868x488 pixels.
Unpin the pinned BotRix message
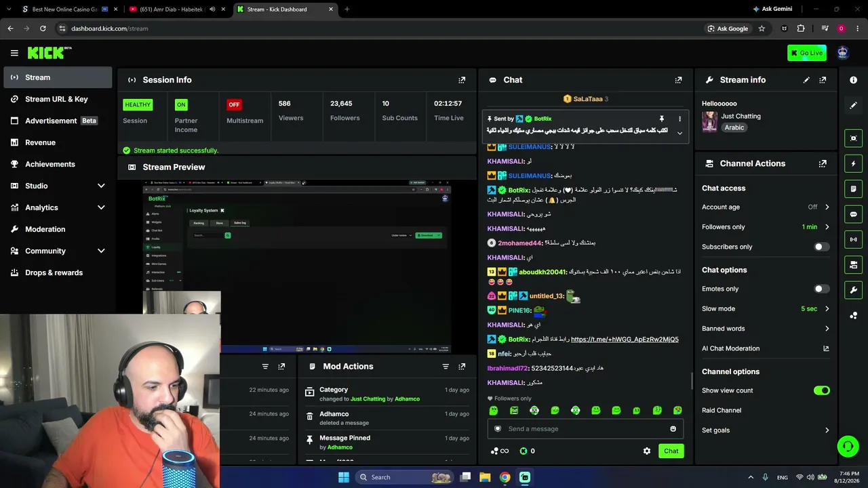coord(661,119)
